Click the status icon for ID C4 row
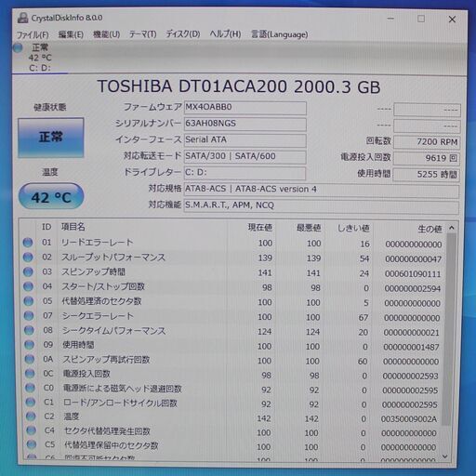The height and width of the screenshot is (476, 476). pos(32,430)
